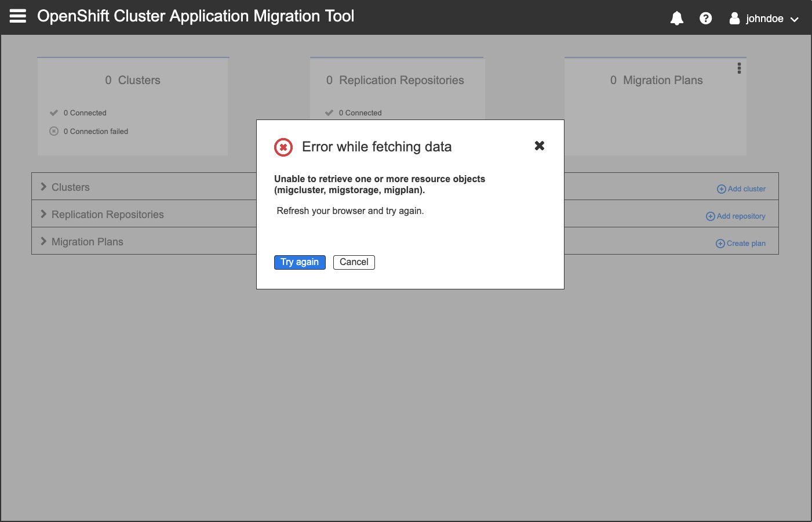Screen dimensions: 812x522
Task: Click the Add repository plus icon
Action: pyautogui.click(x=710, y=216)
